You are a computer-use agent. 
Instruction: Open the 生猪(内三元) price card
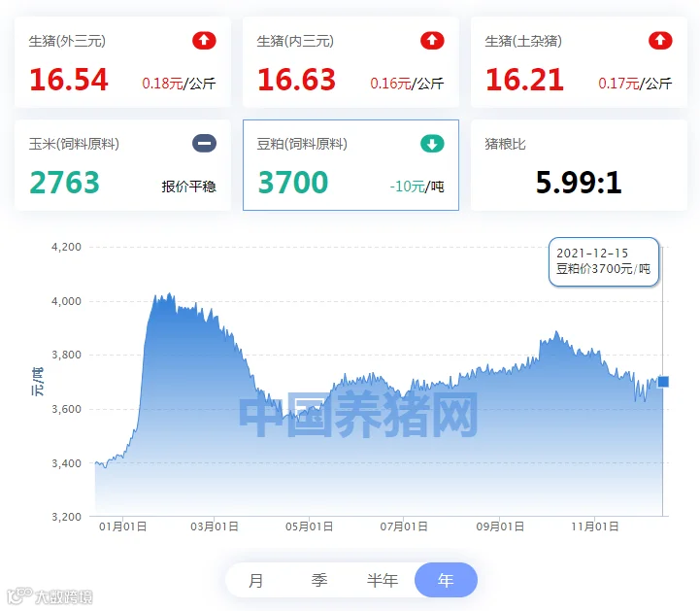tap(350, 62)
